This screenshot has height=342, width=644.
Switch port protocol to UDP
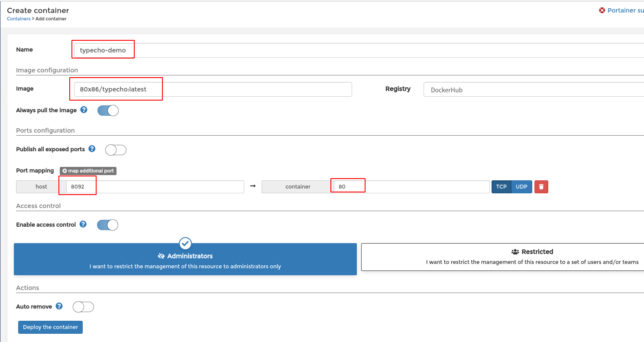pyautogui.click(x=521, y=187)
